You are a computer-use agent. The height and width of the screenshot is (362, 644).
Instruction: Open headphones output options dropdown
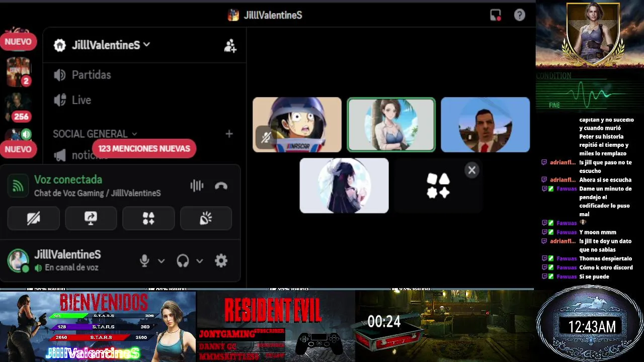click(199, 261)
